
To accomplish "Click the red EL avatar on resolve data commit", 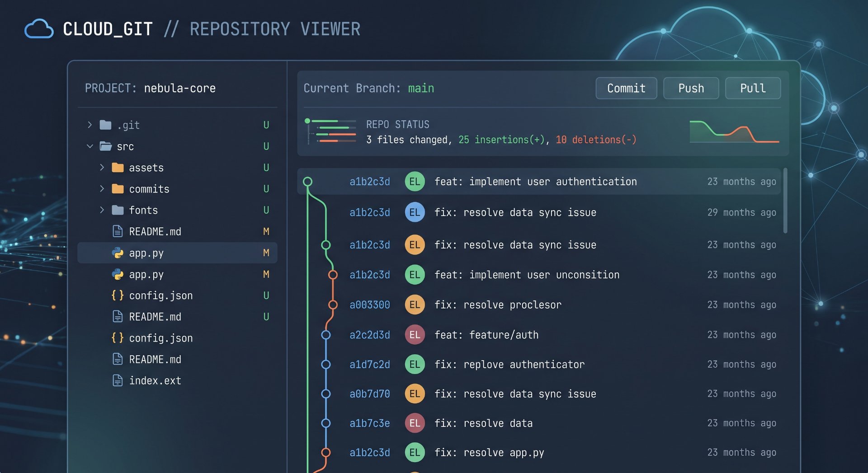I will click(415, 423).
